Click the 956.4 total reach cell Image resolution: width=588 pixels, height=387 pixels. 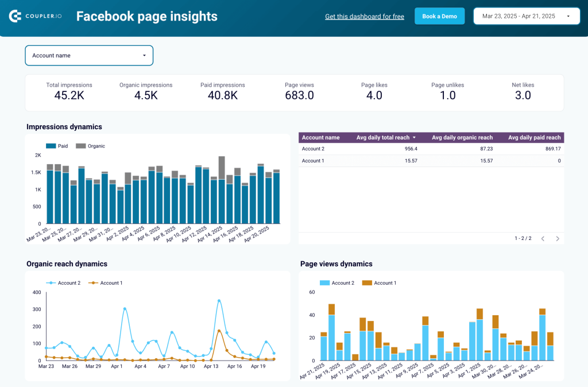[411, 149]
